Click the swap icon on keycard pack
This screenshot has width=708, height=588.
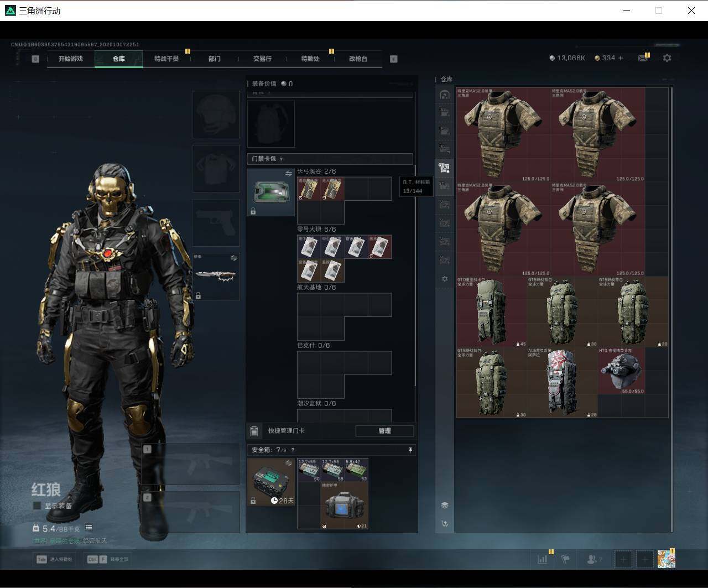pyautogui.click(x=289, y=174)
